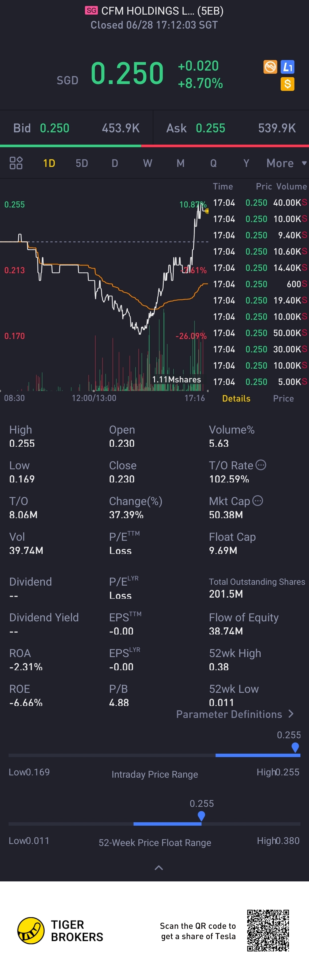The image size is (309, 980).
Task: Select the Details tab under trades
Action: (x=236, y=398)
